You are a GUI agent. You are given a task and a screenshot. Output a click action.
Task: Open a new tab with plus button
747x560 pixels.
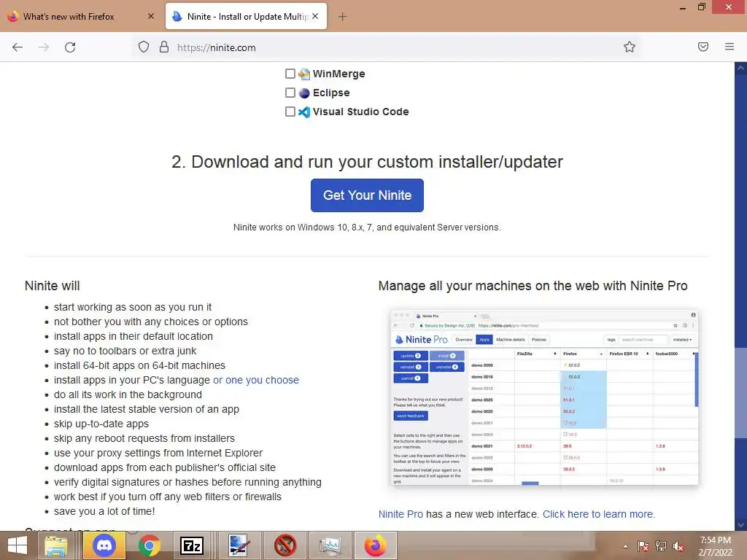tap(342, 17)
